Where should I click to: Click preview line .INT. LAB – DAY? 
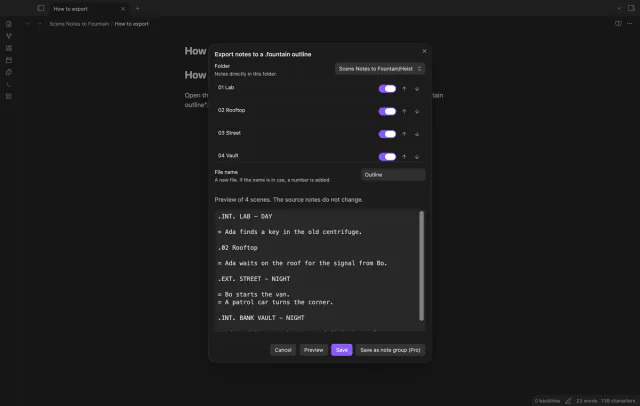pyautogui.click(x=245, y=216)
